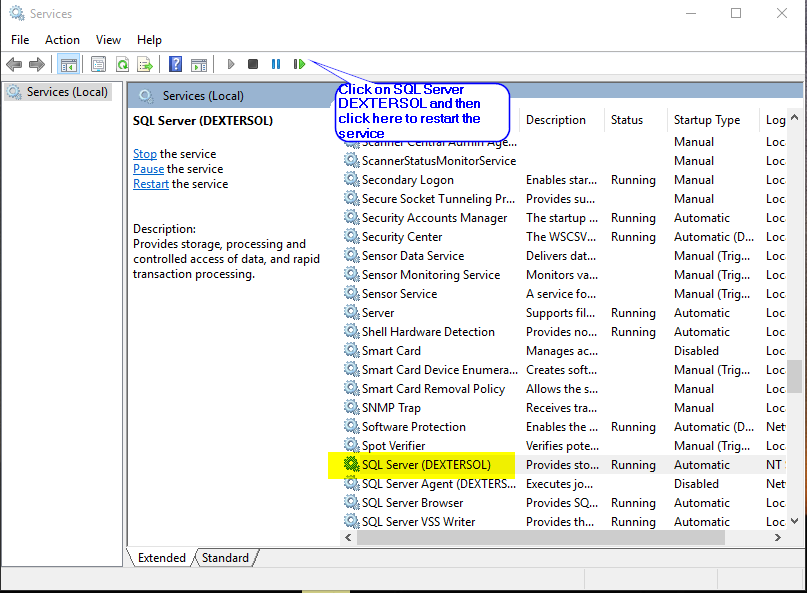The image size is (807, 593).
Task: Open the Action menu
Action: (x=62, y=40)
